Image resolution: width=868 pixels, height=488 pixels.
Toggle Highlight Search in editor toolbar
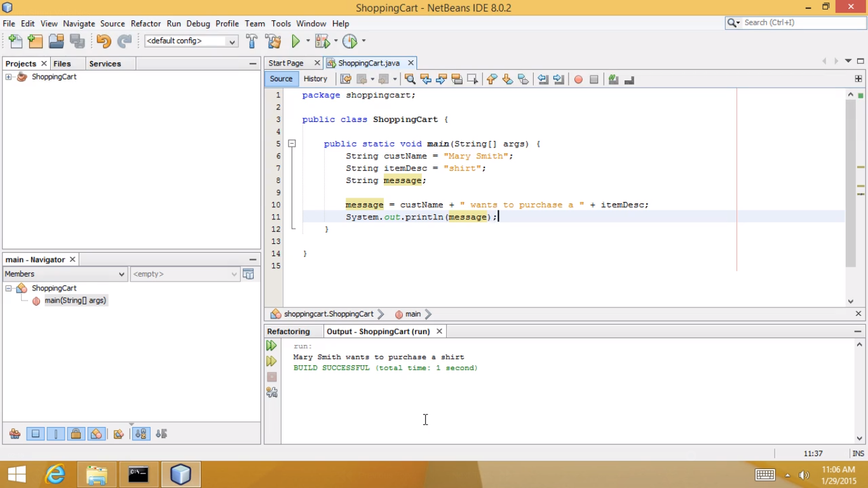[x=457, y=79]
